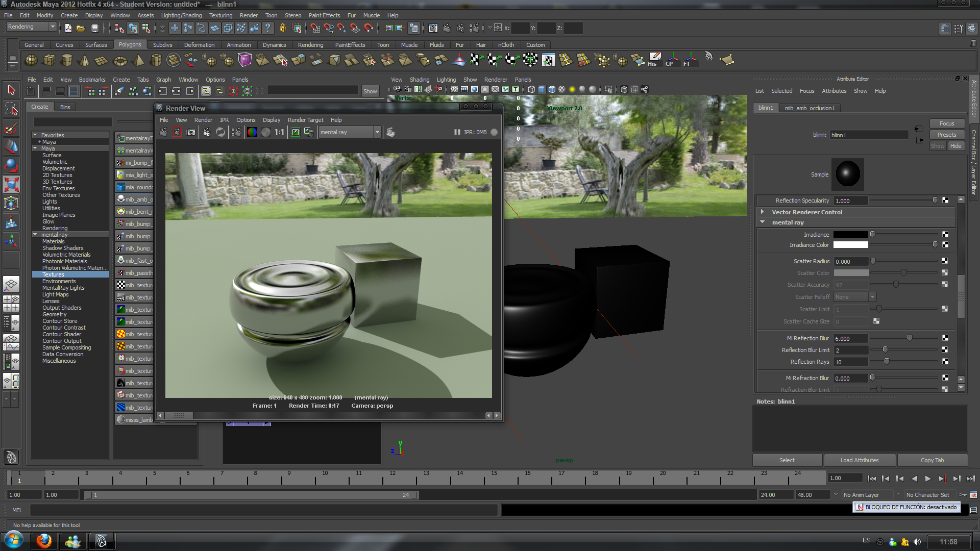
Task: Open the Render Target menu
Action: click(x=305, y=120)
